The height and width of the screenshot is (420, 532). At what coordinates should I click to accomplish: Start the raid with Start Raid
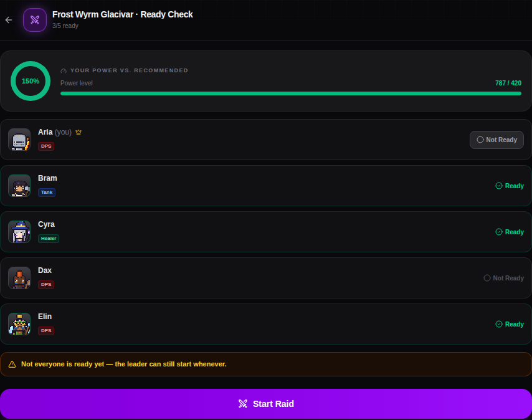pos(266,404)
